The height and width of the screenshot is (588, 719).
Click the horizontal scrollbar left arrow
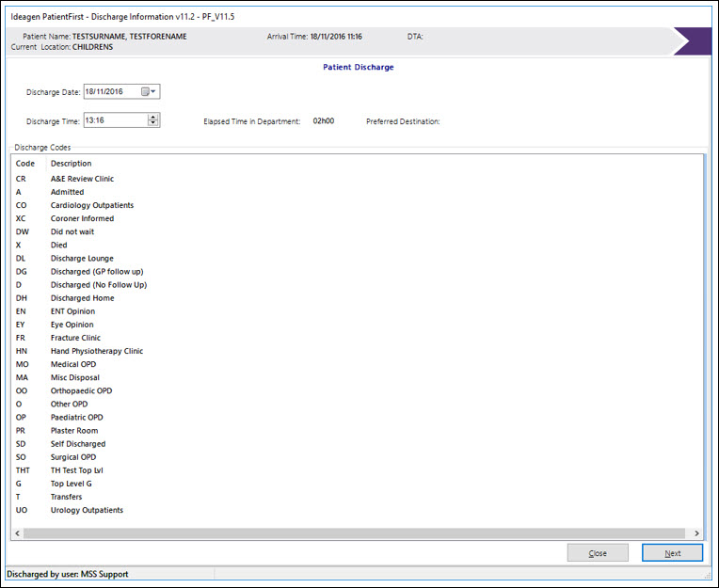(x=18, y=533)
